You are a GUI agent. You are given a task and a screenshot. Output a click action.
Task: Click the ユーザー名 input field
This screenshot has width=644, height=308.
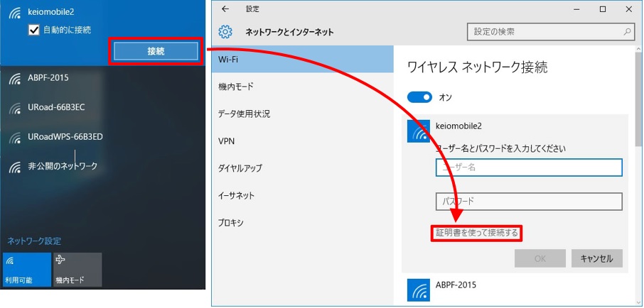pos(529,167)
